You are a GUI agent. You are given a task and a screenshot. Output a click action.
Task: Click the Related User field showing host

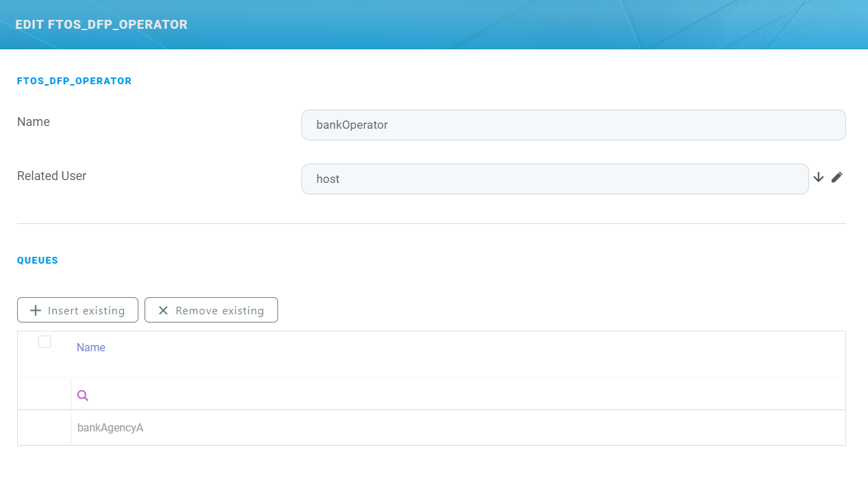554,179
